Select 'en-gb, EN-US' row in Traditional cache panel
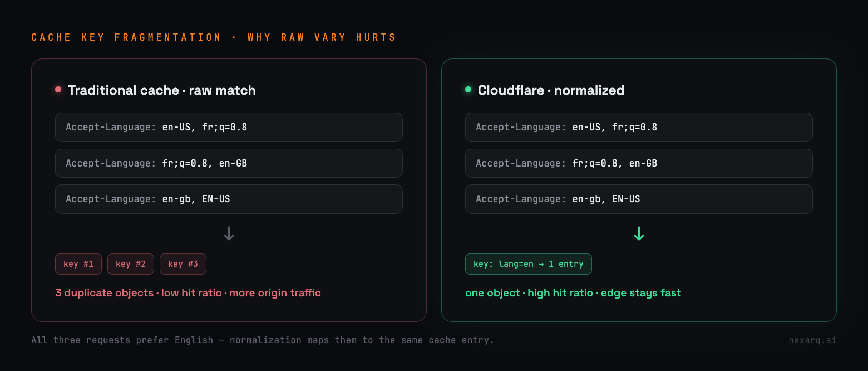 (229, 199)
